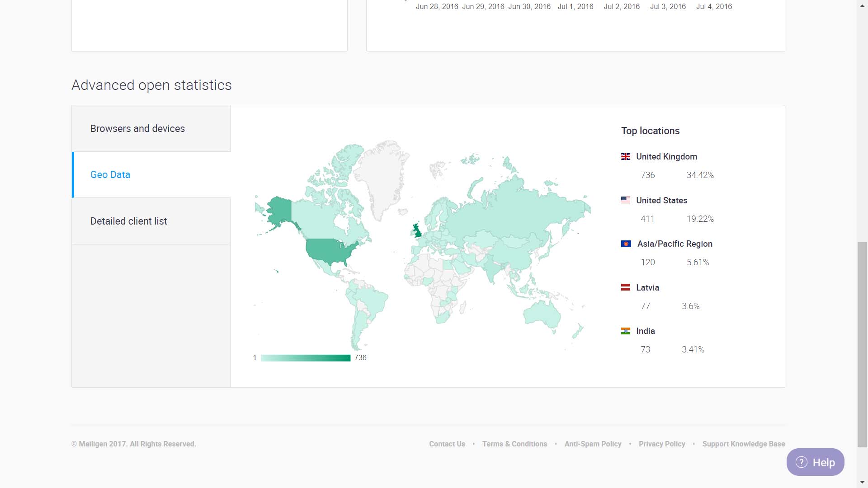Image resolution: width=868 pixels, height=488 pixels.
Task: Click the Help question mark icon
Action: [x=802, y=462]
